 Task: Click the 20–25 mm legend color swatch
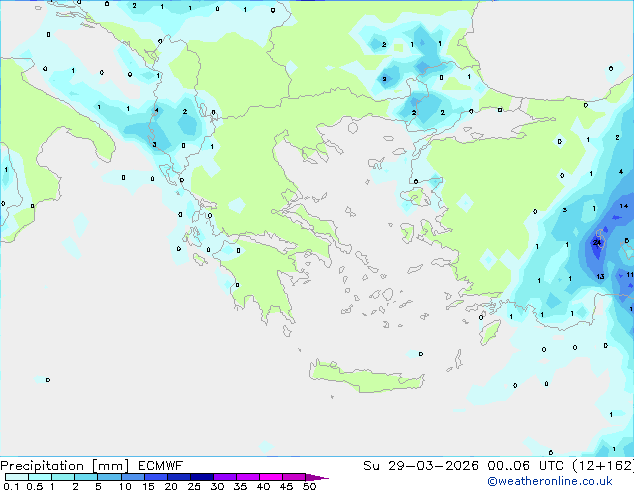(x=178, y=477)
